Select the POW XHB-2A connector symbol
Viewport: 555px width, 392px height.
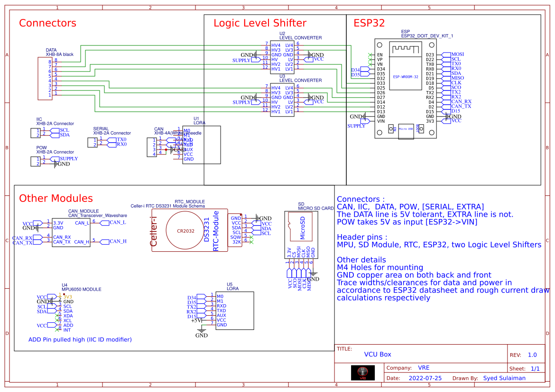(x=36, y=161)
